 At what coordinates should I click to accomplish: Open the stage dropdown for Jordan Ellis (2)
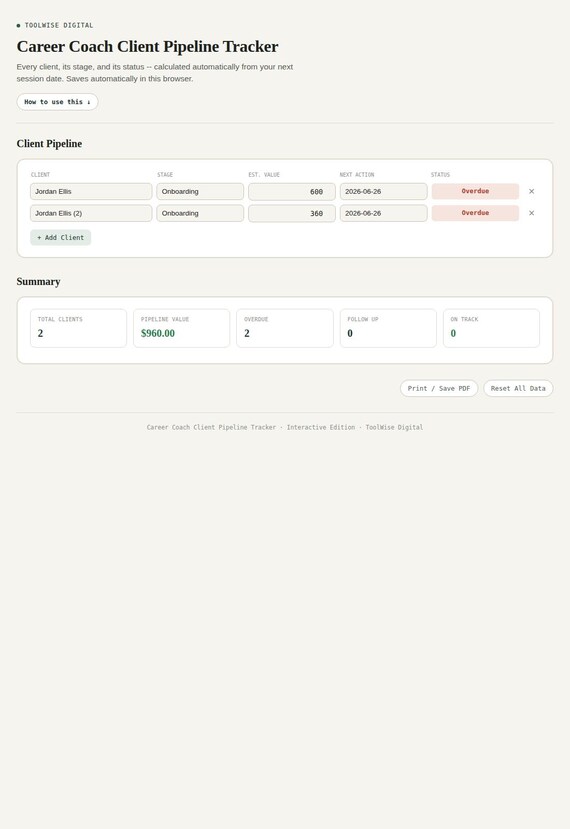click(x=200, y=213)
